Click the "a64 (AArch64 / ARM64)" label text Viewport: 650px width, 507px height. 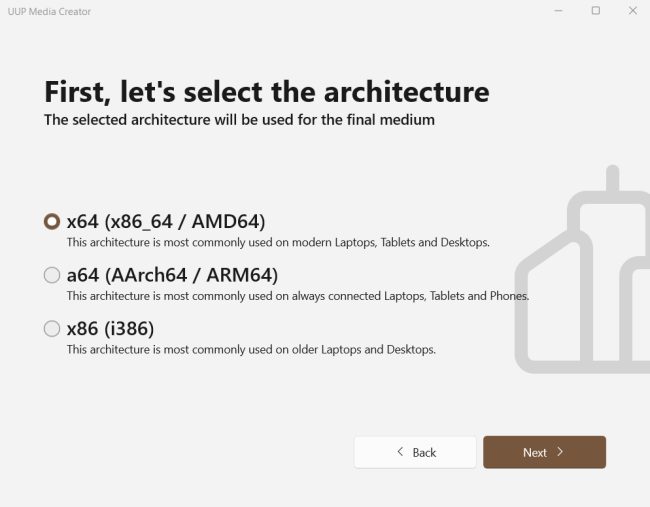point(172,274)
